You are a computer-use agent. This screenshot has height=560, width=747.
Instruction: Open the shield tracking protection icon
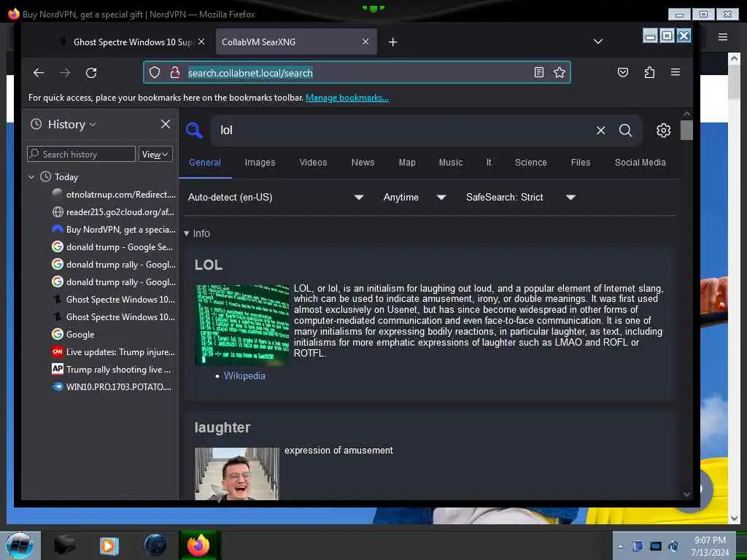[155, 72]
